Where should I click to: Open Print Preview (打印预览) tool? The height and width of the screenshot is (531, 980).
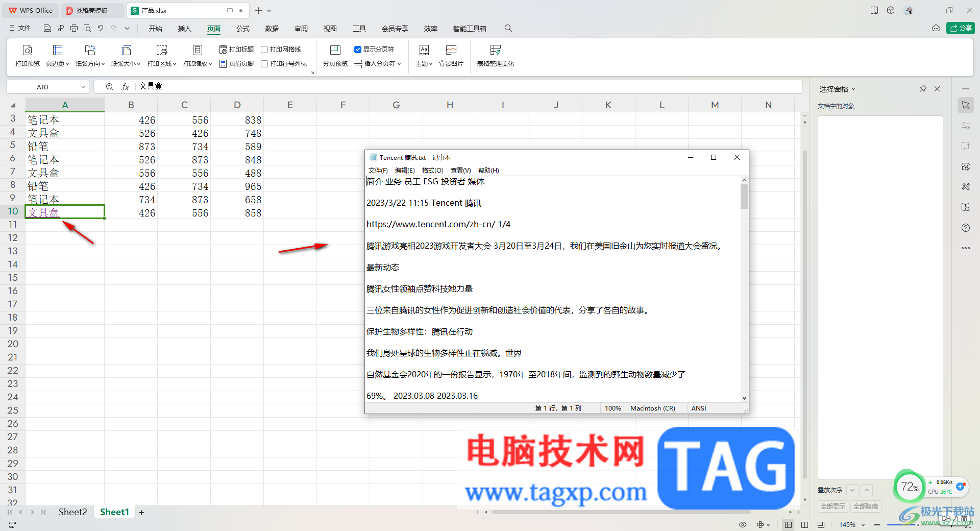click(x=28, y=56)
